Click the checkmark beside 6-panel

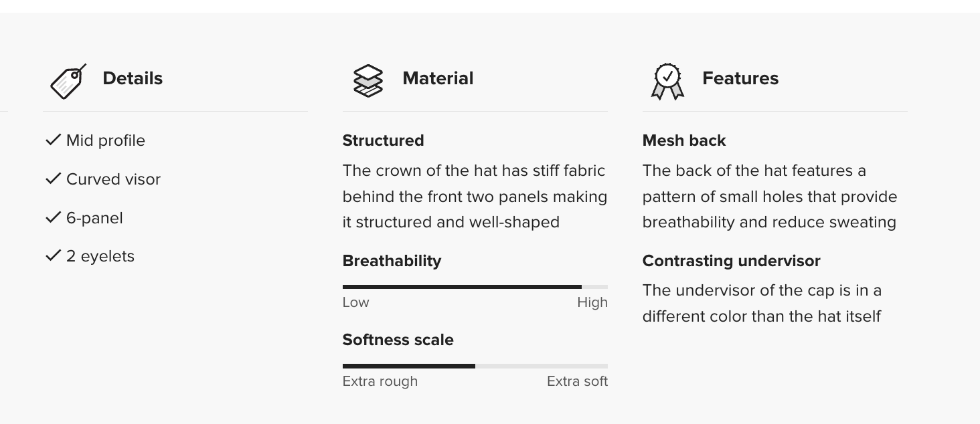pos(54,217)
